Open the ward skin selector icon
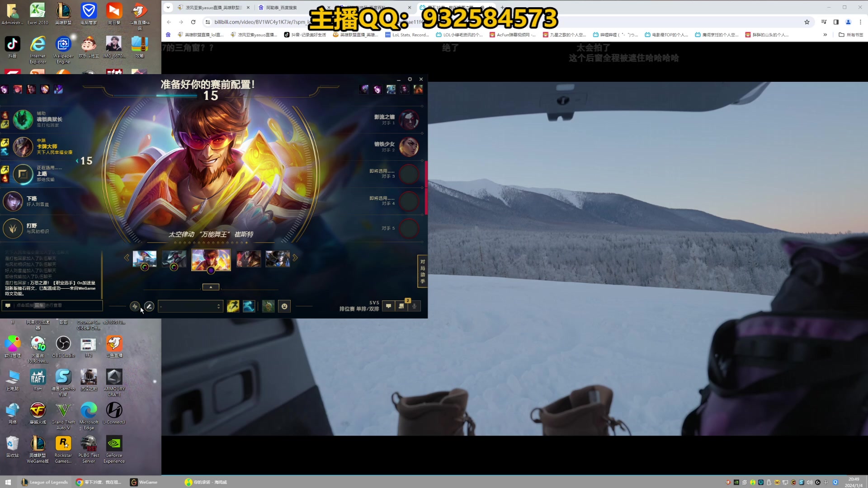This screenshot has height=488, width=868. tap(268, 306)
